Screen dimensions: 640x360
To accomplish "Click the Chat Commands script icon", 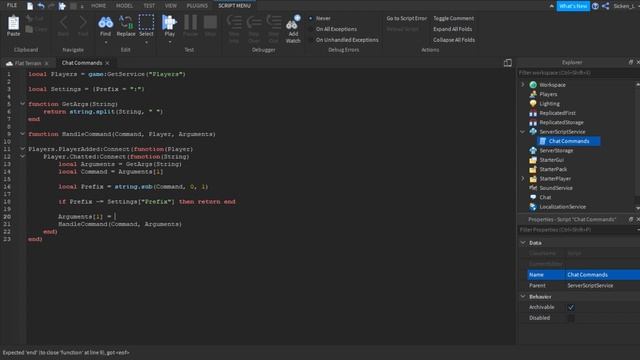I will [543, 141].
